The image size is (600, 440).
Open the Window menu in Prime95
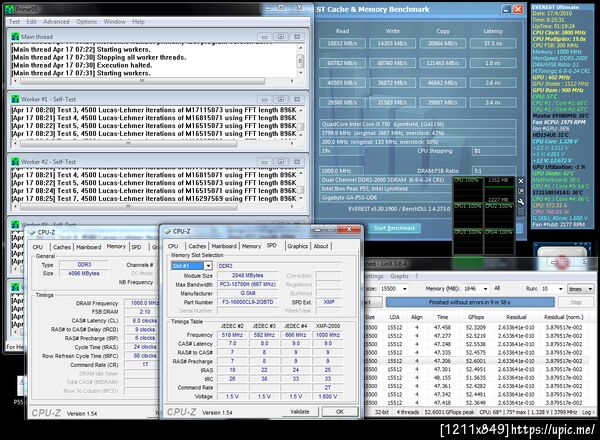pyautogui.click(x=114, y=22)
